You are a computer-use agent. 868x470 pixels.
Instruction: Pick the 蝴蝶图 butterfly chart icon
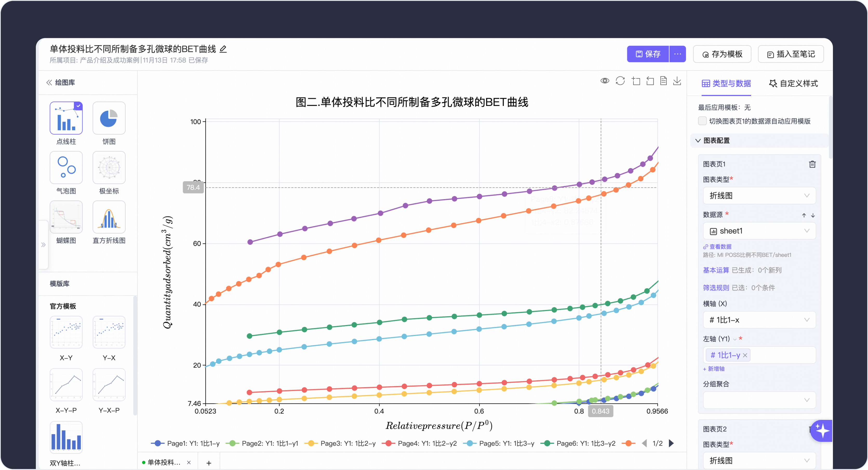pyautogui.click(x=66, y=217)
